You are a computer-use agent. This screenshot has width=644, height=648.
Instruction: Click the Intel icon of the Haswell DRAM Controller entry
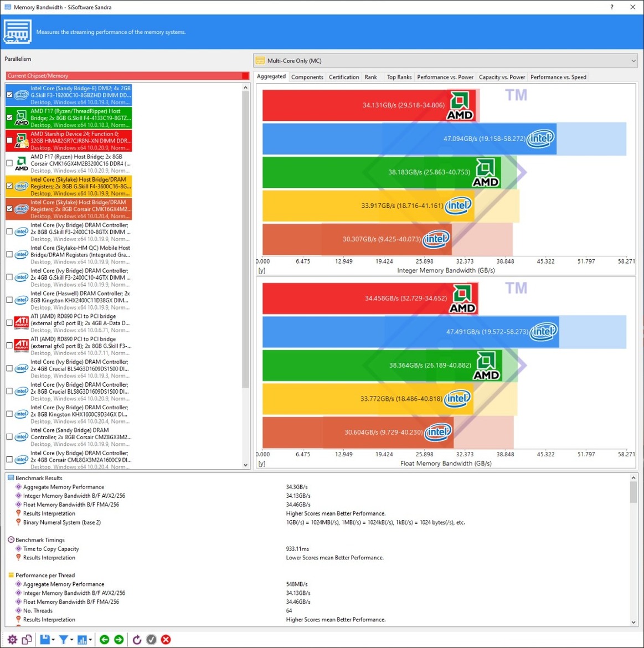pyautogui.click(x=22, y=300)
